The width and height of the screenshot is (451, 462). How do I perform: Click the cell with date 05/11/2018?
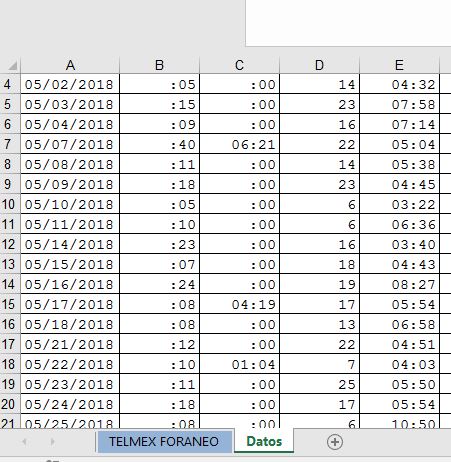70,224
